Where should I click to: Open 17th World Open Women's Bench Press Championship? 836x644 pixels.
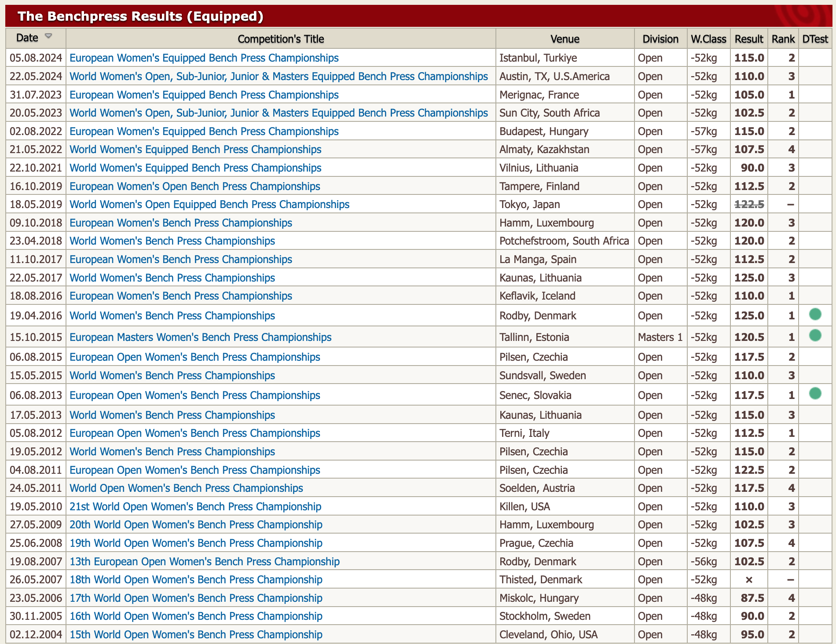(196, 598)
